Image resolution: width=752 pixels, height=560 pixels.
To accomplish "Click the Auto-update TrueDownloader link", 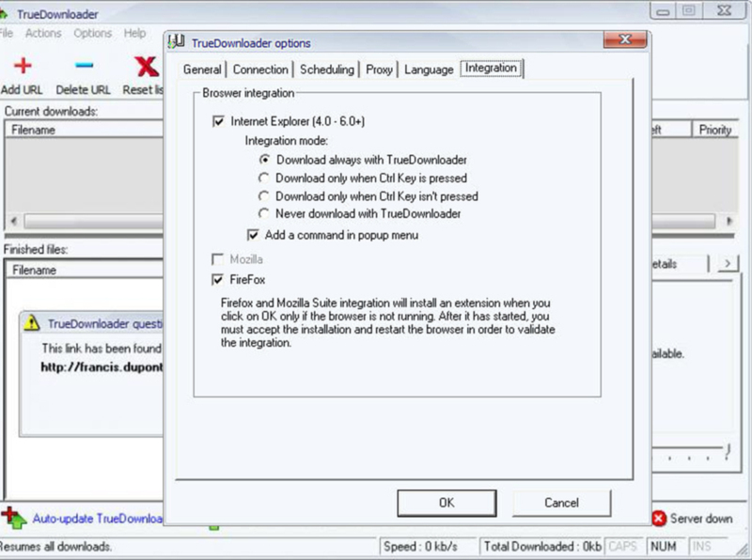I will pos(98,519).
